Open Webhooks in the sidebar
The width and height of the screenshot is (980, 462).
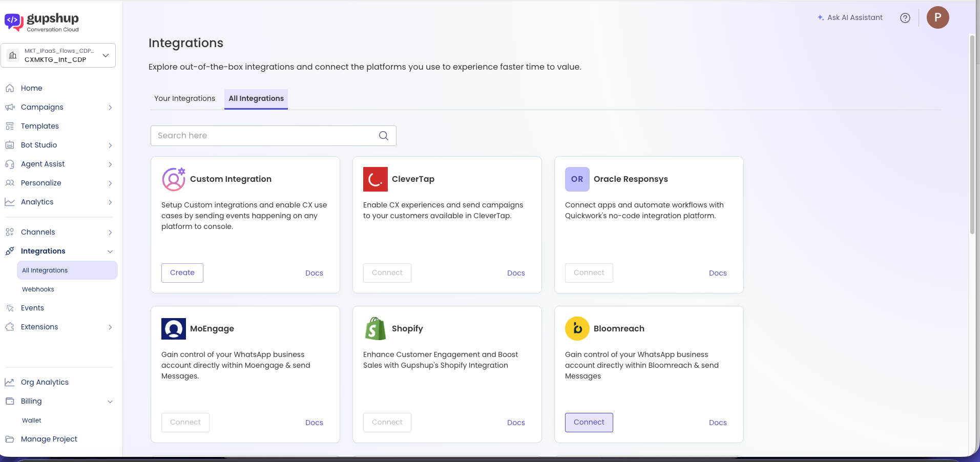tap(38, 289)
